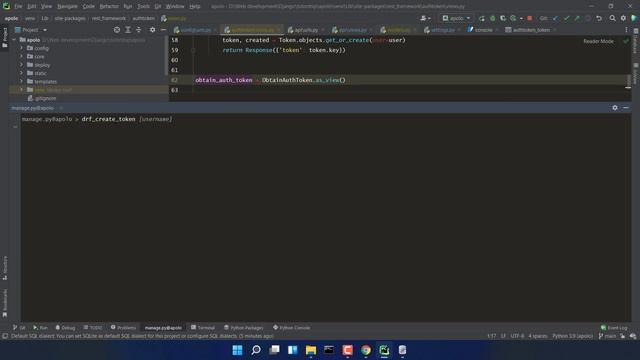Toggle Reader Mode in editor

point(598,41)
